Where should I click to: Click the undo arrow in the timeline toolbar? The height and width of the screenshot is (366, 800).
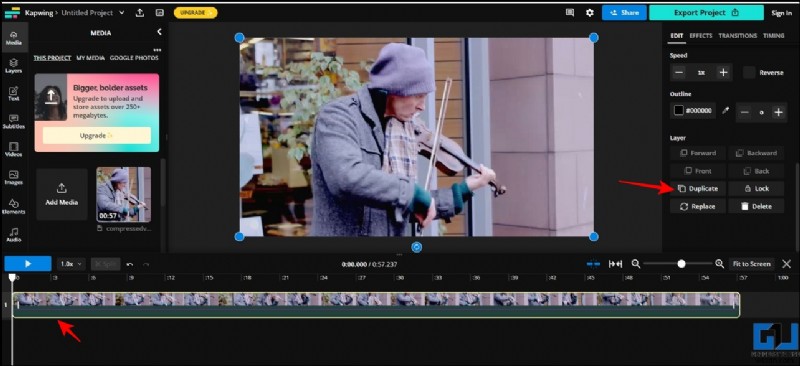pyautogui.click(x=130, y=264)
